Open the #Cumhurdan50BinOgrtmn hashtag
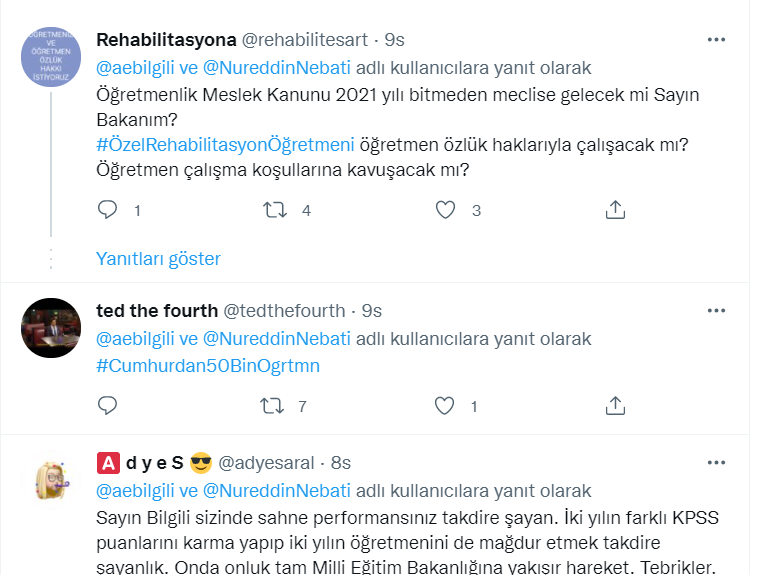 208,365
